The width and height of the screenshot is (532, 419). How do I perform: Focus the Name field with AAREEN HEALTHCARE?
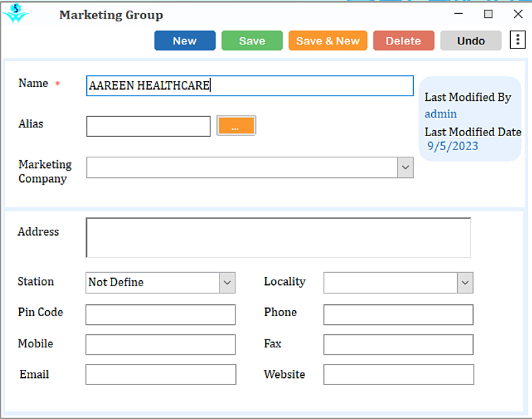[249, 86]
